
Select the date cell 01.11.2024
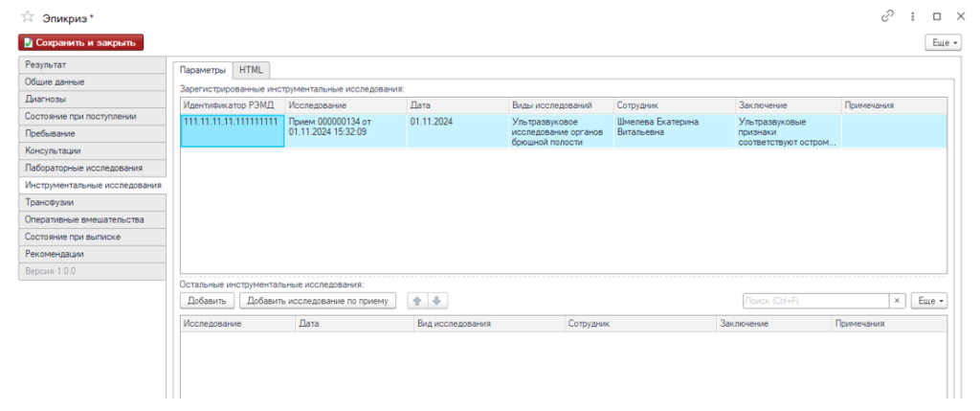[x=457, y=130]
